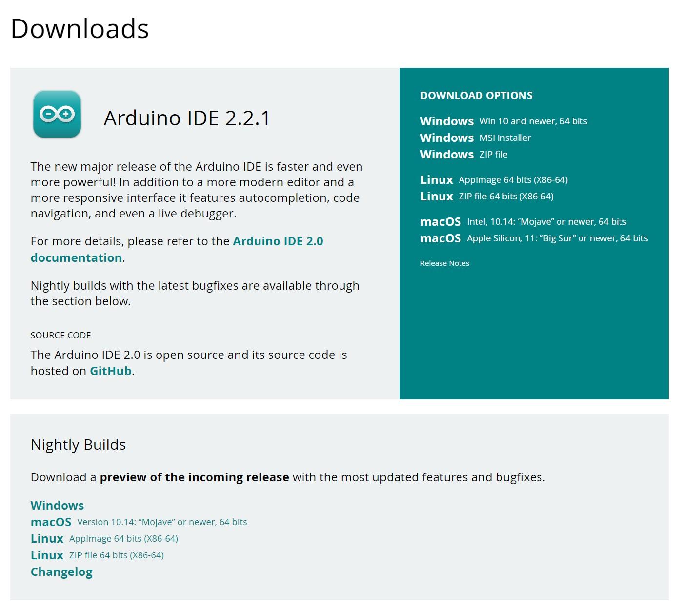Screen dimensions: 700x612
Task: Download Linux ZIP file from download options
Action: (487, 196)
